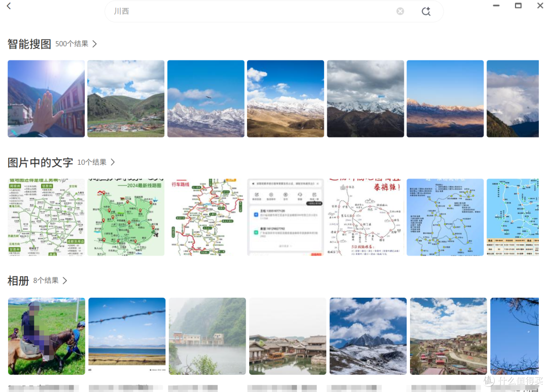The width and height of the screenshot is (548, 392).
Task: Open the 相册 section heading
Action: 18,280
